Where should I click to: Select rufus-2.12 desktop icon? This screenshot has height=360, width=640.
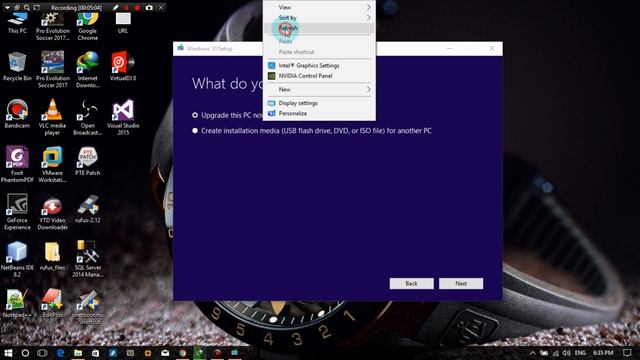click(x=88, y=209)
